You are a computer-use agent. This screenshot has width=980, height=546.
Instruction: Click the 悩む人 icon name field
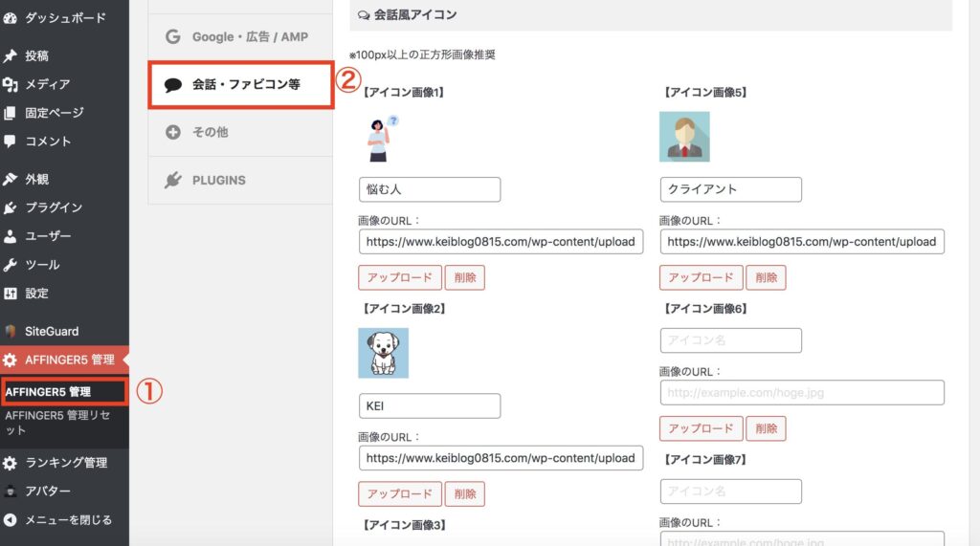[430, 189]
